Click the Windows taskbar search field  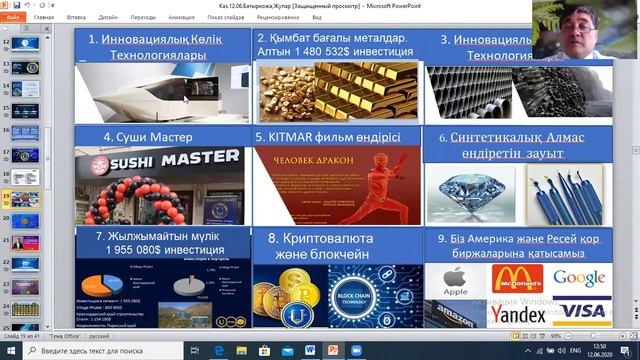click(103, 351)
